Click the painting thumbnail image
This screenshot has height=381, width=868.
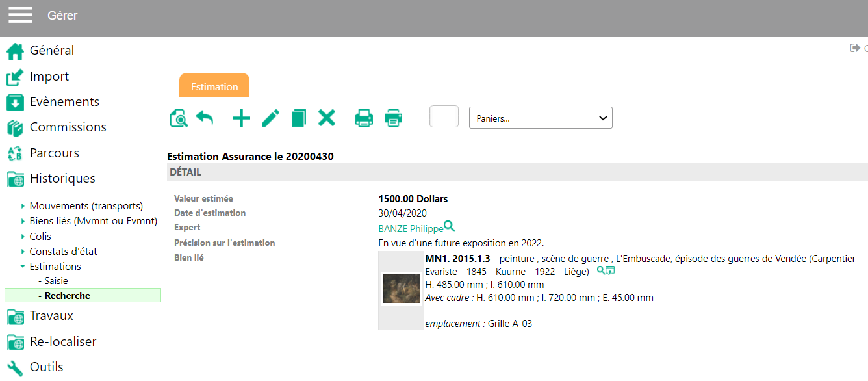(401, 289)
